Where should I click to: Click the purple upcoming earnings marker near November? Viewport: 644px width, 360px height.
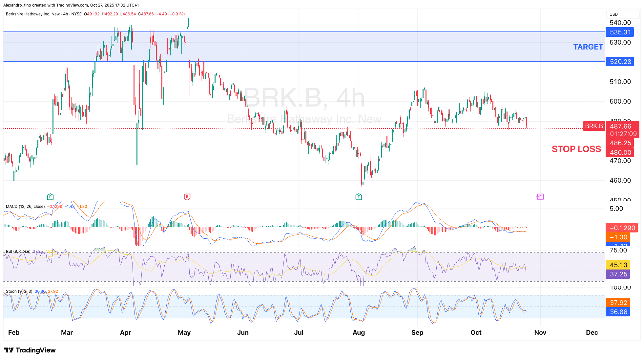pyautogui.click(x=540, y=197)
